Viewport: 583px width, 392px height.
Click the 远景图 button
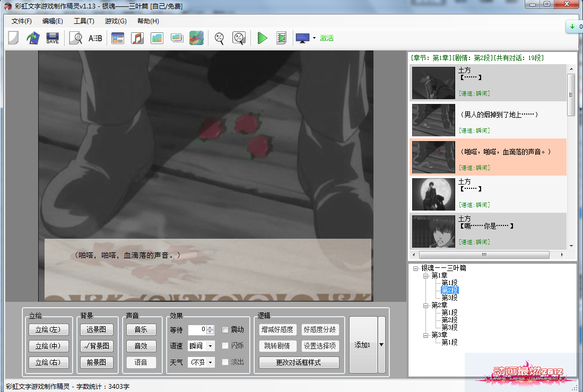97,329
